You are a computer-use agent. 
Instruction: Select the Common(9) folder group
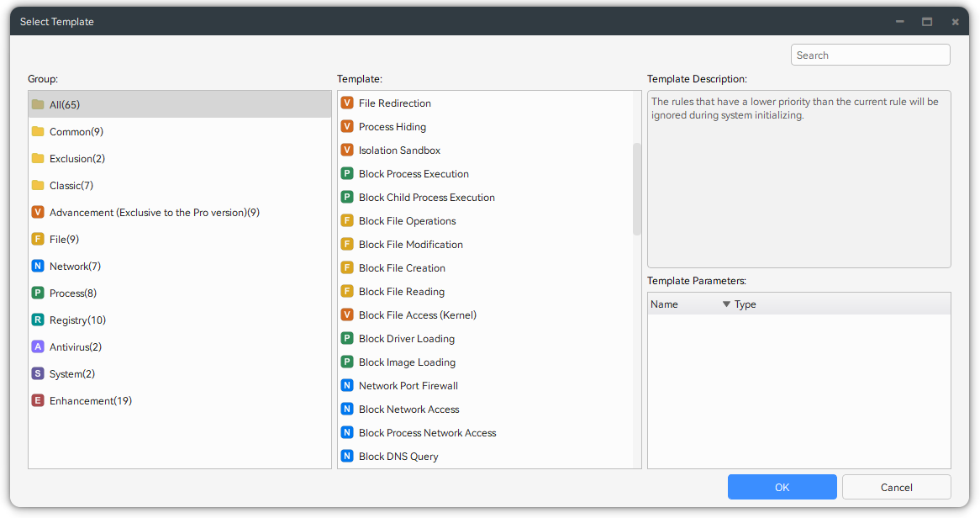[76, 132]
